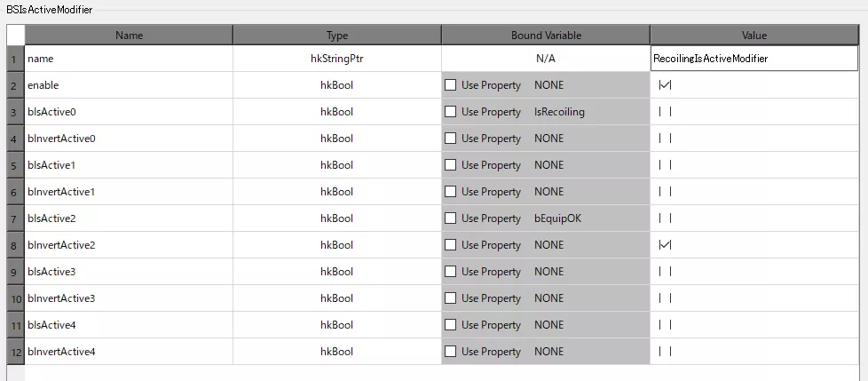The width and height of the screenshot is (868, 381).
Task: Select the Type column header
Action: point(337,36)
